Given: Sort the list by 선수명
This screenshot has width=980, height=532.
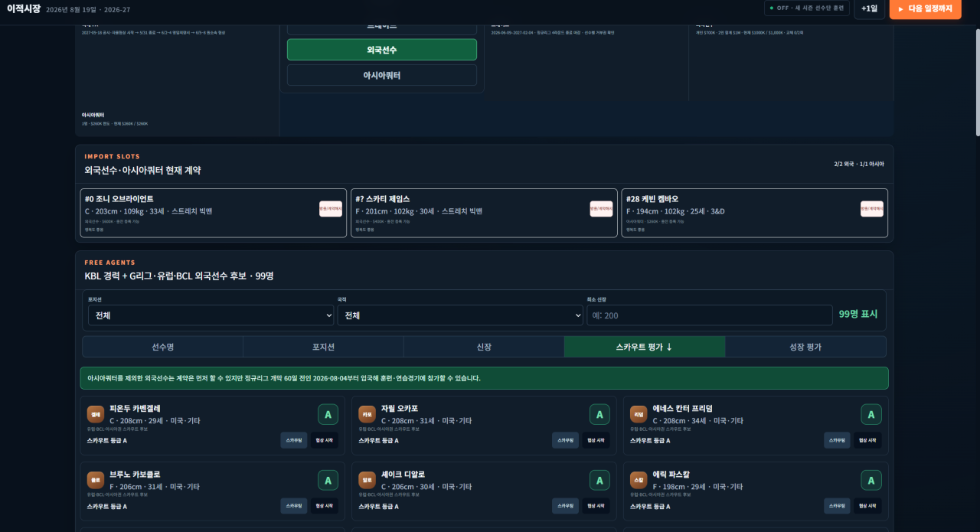Looking at the screenshot, I should click(x=162, y=347).
